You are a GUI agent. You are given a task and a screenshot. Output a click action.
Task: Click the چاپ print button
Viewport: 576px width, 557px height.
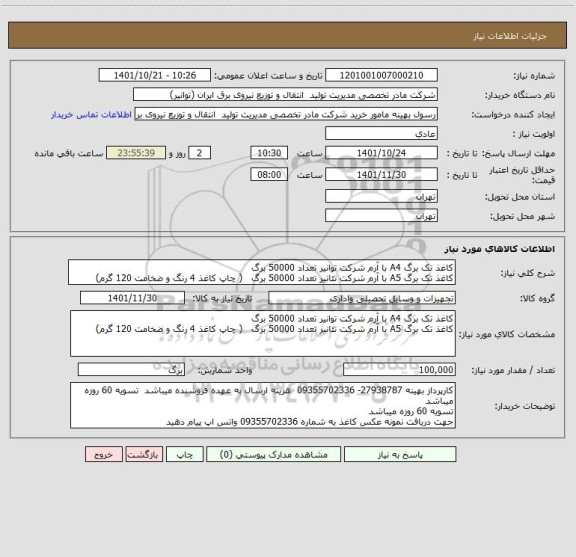coord(184,454)
